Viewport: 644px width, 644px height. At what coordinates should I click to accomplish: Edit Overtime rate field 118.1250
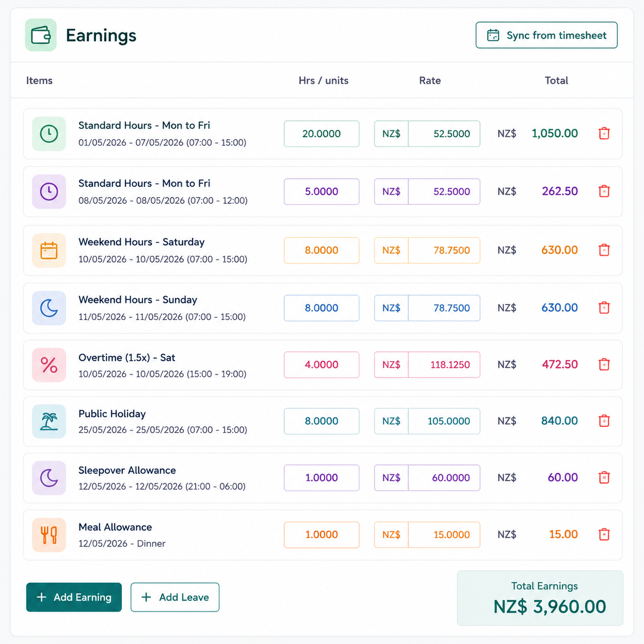pyautogui.click(x=444, y=365)
